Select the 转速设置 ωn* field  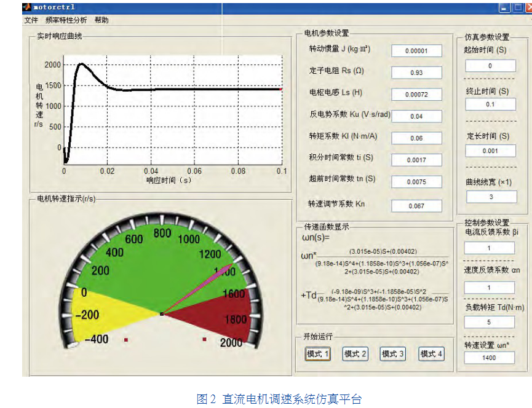coord(490,358)
